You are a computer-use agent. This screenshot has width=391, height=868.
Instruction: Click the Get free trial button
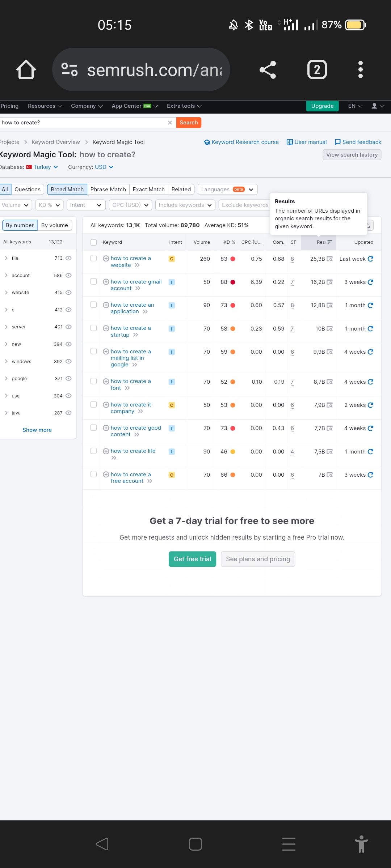[x=192, y=559]
